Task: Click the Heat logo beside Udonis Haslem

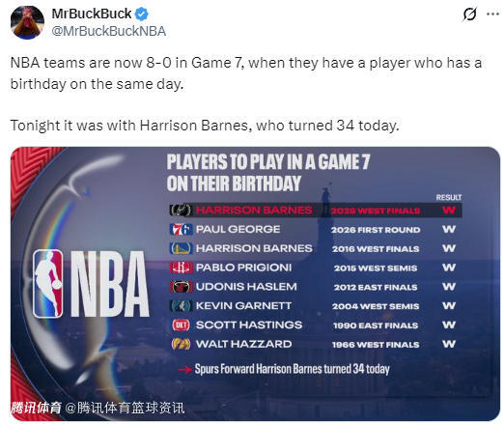Action: (181, 287)
